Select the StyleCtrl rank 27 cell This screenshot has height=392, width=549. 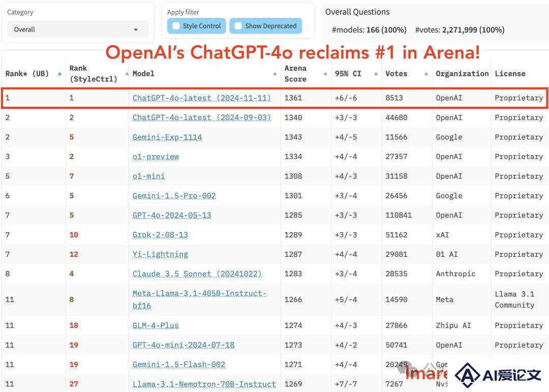(74, 384)
